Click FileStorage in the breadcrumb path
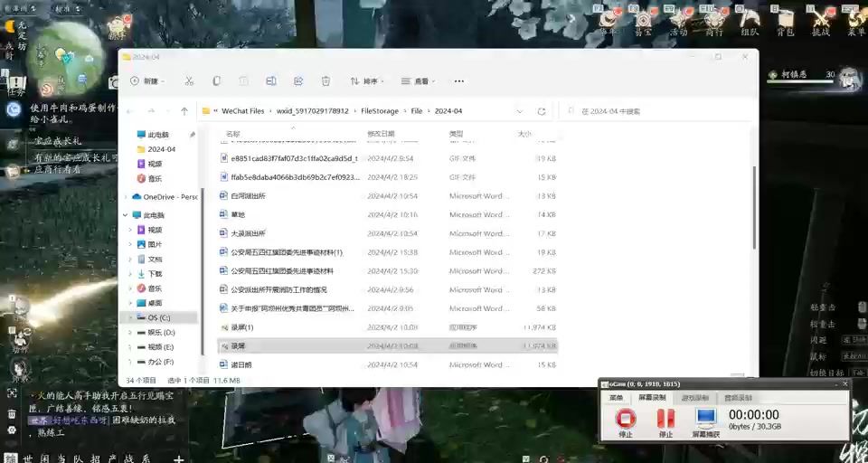The width and height of the screenshot is (868, 463). (x=380, y=111)
